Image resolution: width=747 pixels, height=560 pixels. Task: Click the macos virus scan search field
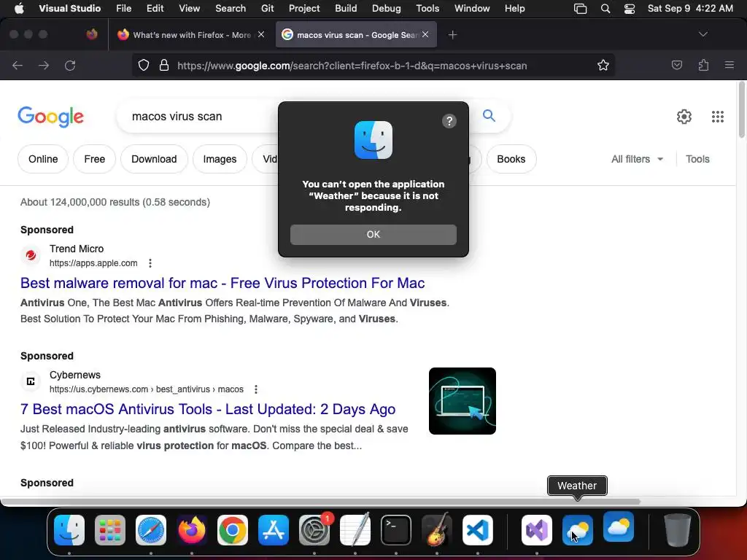coord(198,116)
